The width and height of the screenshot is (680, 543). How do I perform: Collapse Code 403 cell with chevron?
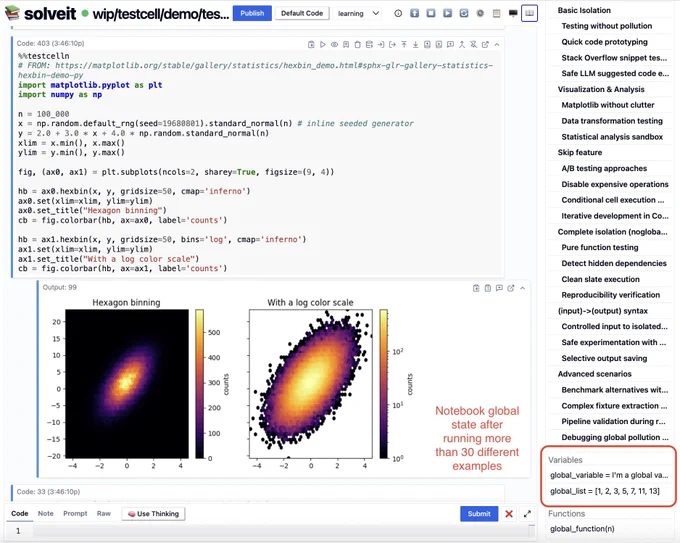(x=497, y=44)
